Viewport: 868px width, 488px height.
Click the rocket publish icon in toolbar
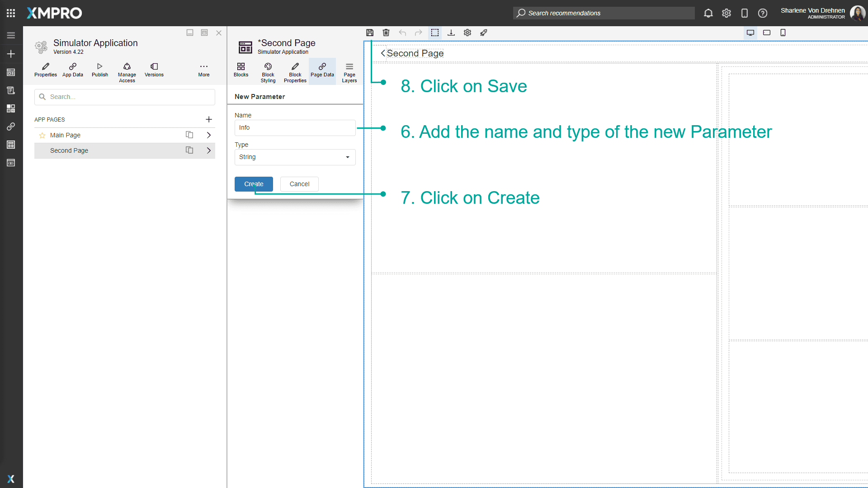483,33
